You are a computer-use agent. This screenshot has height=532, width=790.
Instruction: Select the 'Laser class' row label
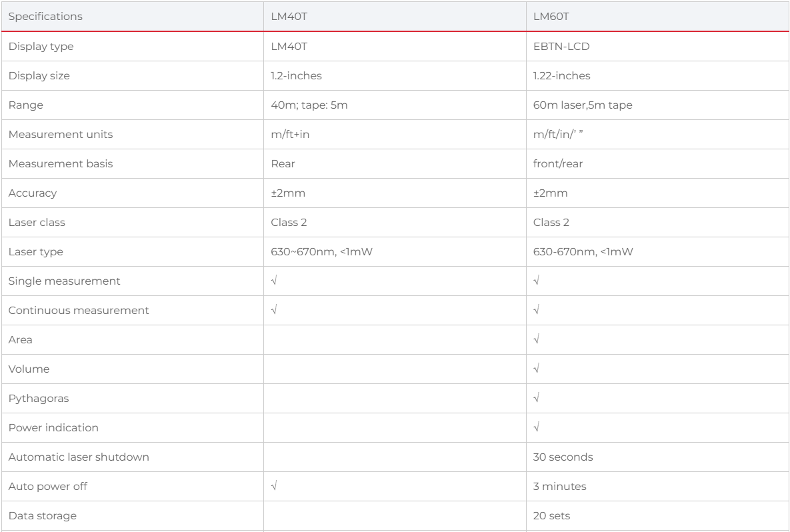pyautogui.click(x=37, y=222)
